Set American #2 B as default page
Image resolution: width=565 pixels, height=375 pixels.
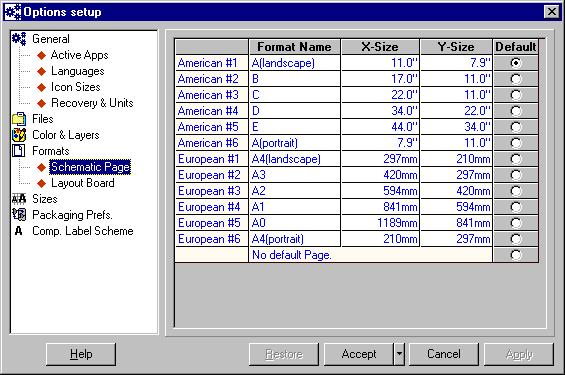tap(516, 79)
